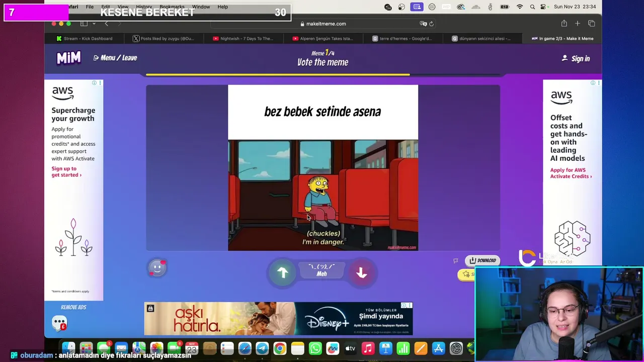This screenshot has height=362, width=644.
Task: Open Google Chrome from the Dock
Action: 280,348
